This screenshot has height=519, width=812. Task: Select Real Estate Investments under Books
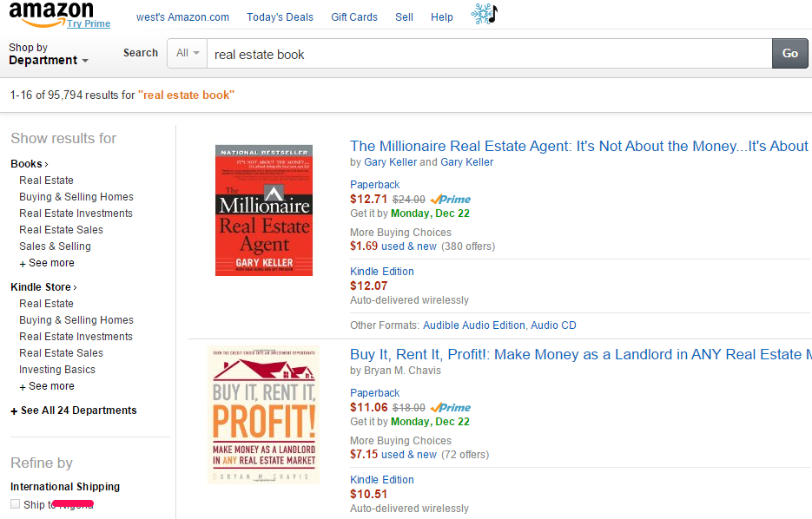coord(76,214)
